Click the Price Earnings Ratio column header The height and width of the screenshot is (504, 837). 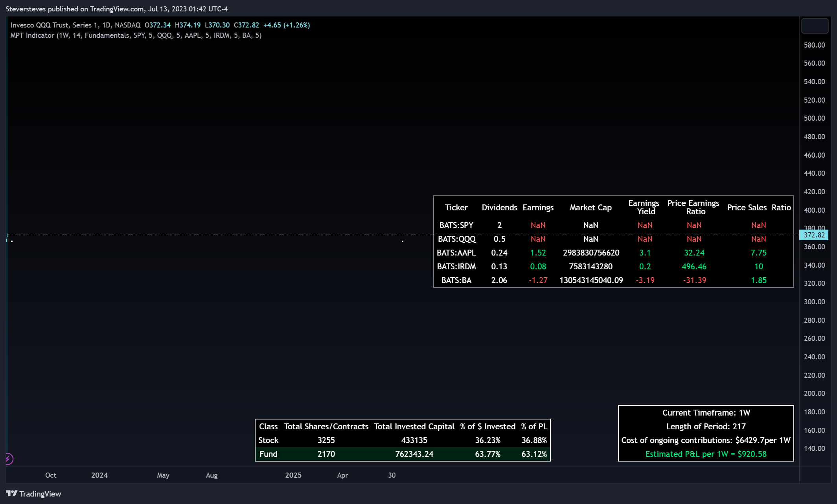(693, 207)
